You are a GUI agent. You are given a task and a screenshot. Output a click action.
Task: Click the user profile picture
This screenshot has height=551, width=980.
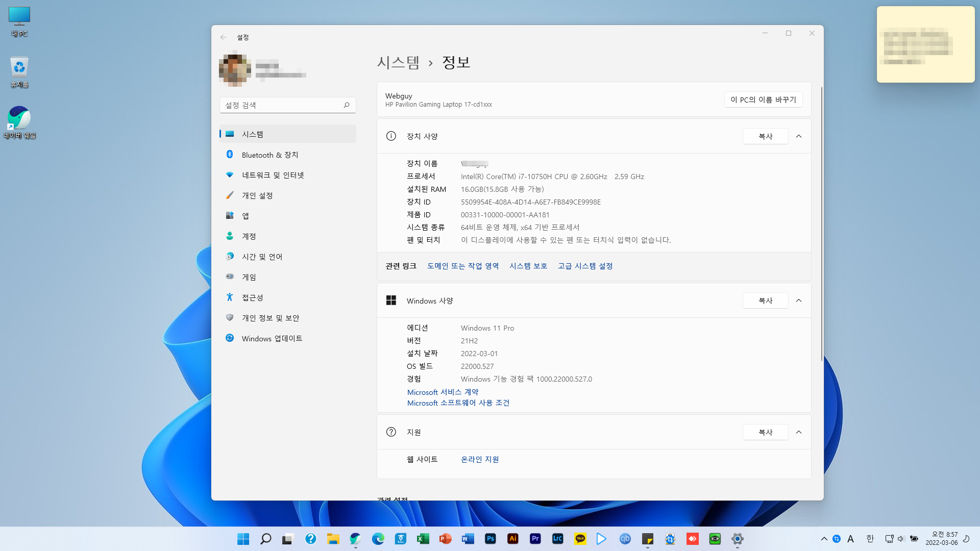[235, 69]
